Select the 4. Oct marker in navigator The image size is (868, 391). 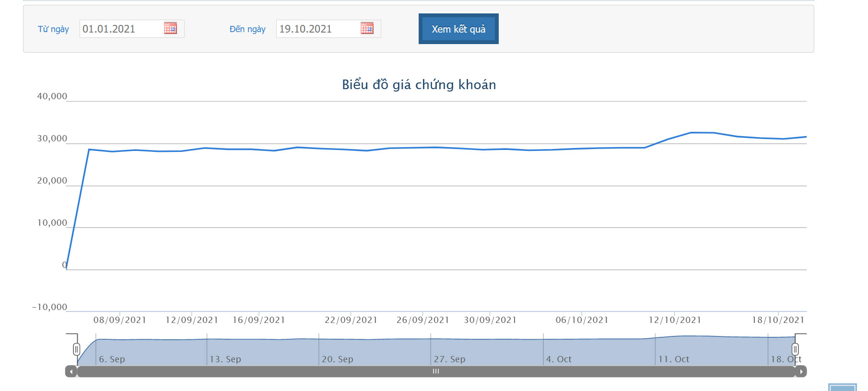[x=559, y=359]
